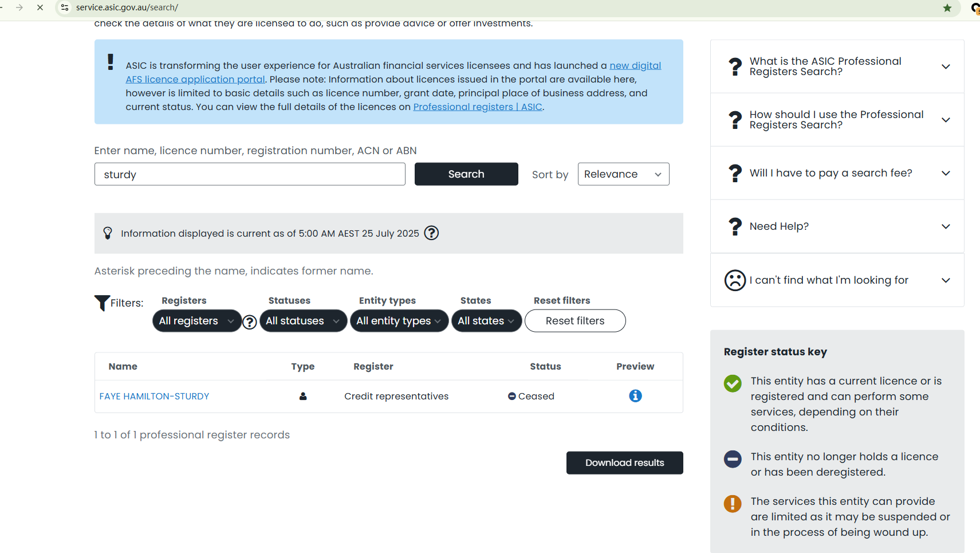Click the bookmark star icon in address bar

coord(947,8)
